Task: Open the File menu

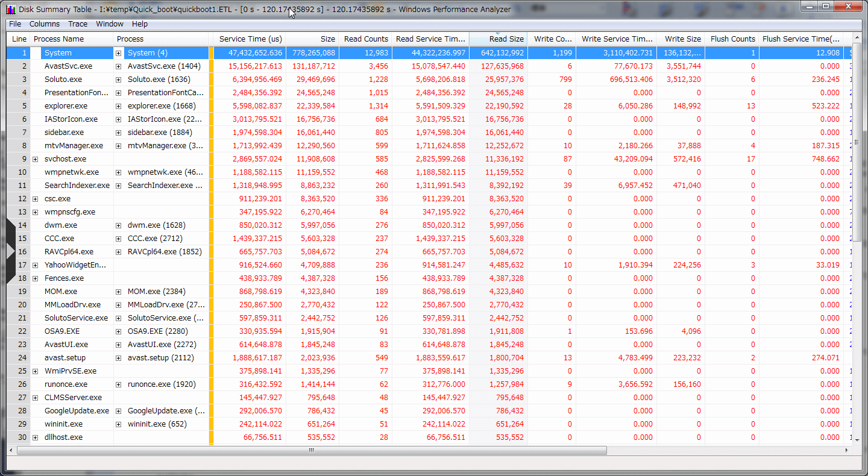Action: pyautogui.click(x=15, y=24)
